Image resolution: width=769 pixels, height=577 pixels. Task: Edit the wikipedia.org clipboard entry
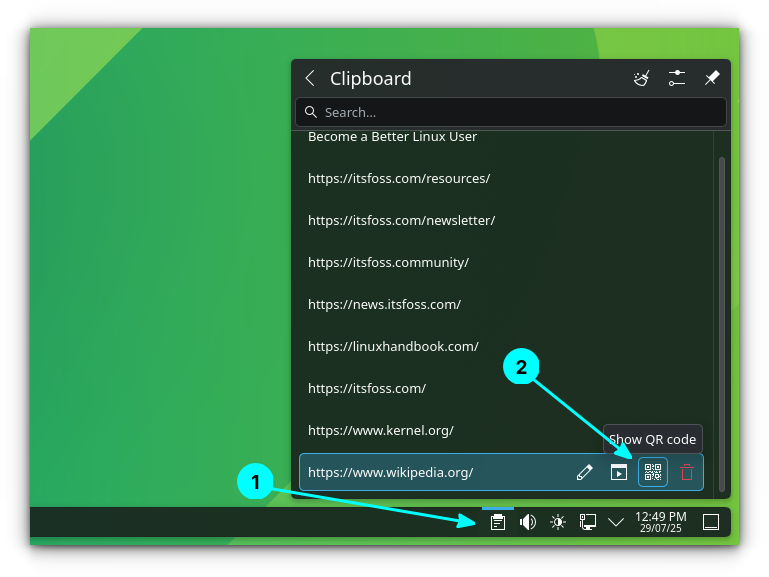585,472
